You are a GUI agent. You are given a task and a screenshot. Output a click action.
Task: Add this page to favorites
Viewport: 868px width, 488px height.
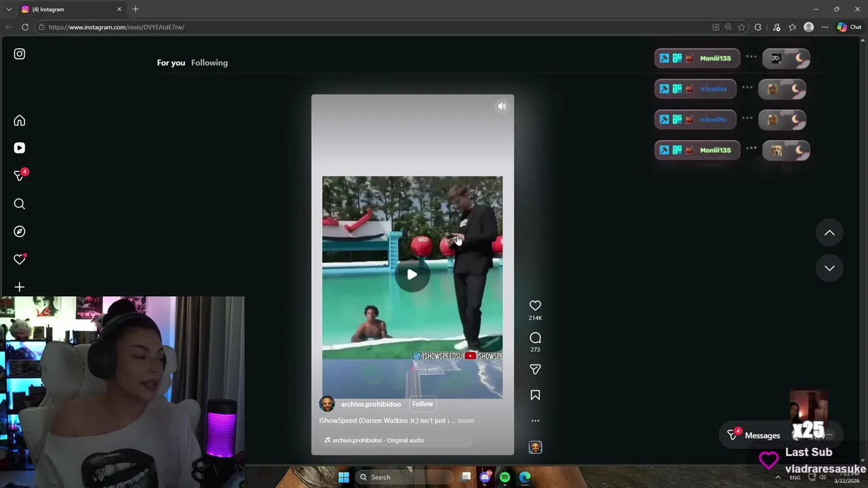741,27
